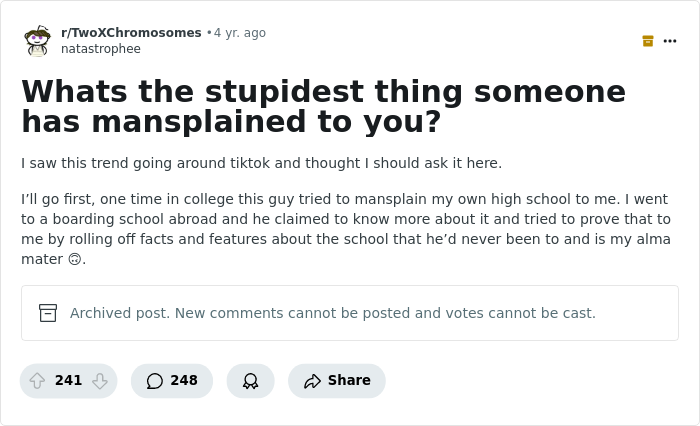The image size is (700, 426).
Task: Click the upside-down face emoji
Action: (74, 260)
